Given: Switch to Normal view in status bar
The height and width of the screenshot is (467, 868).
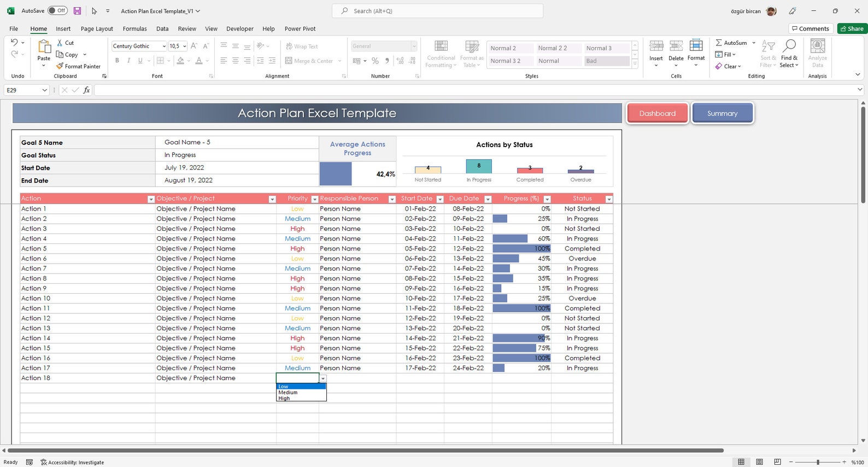Looking at the screenshot, I should coord(741,462).
